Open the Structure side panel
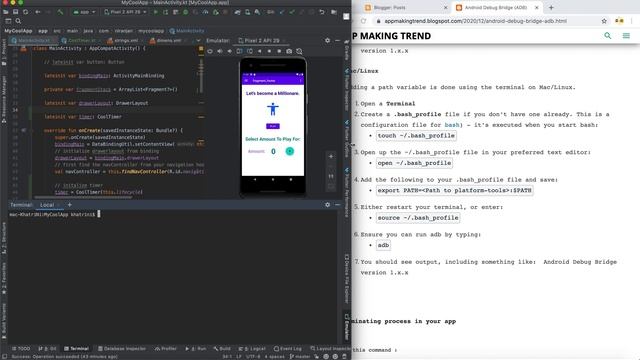 pos(4,238)
